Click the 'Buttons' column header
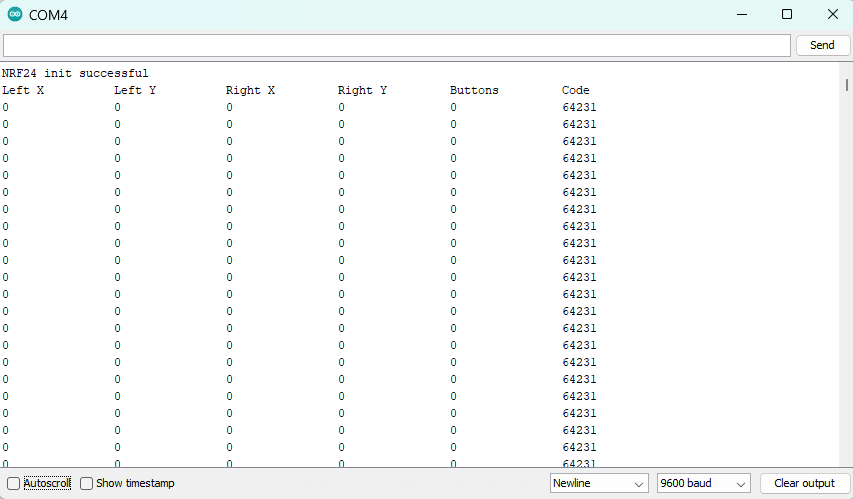The height and width of the screenshot is (499, 853). [x=474, y=90]
